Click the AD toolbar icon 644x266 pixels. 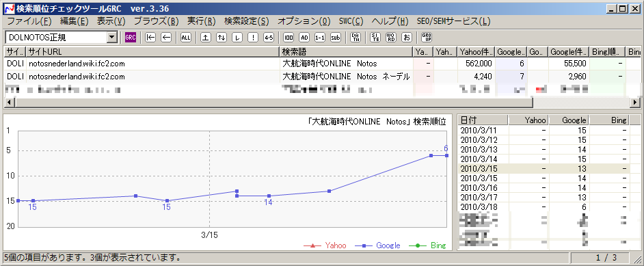[304, 38]
